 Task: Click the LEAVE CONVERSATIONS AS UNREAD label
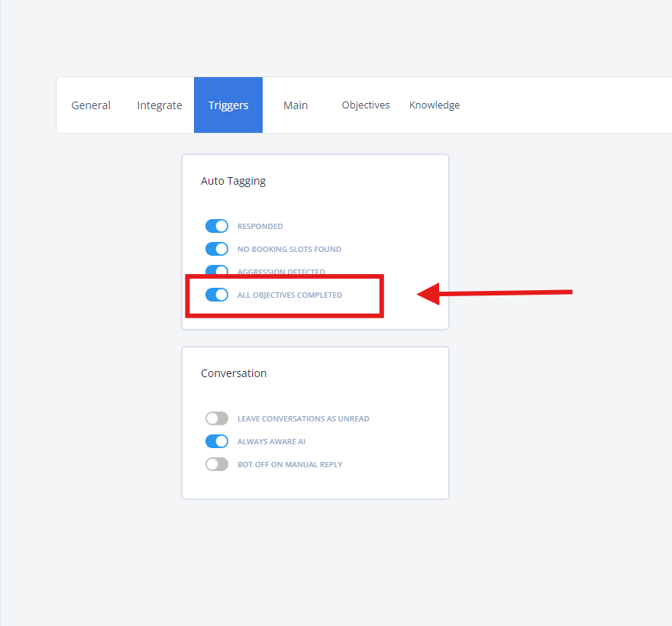tap(303, 418)
